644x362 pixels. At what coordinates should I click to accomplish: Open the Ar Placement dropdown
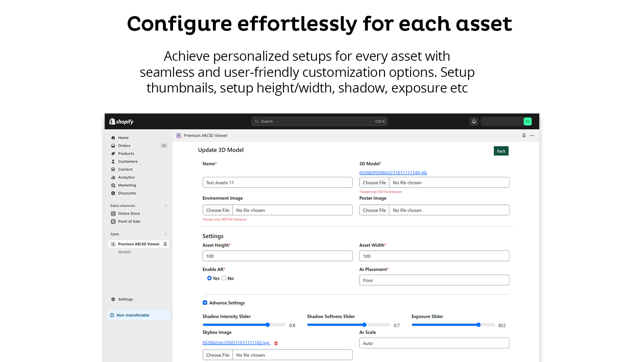click(434, 280)
